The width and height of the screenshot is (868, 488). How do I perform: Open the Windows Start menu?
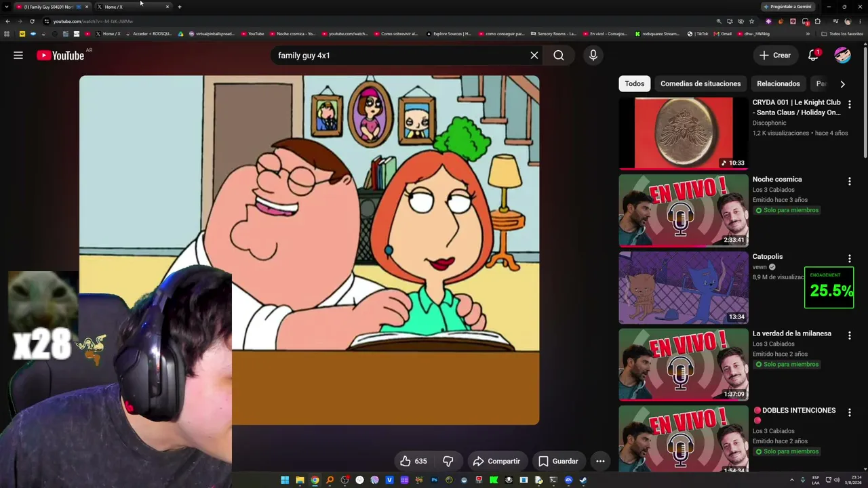pos(285,481)
